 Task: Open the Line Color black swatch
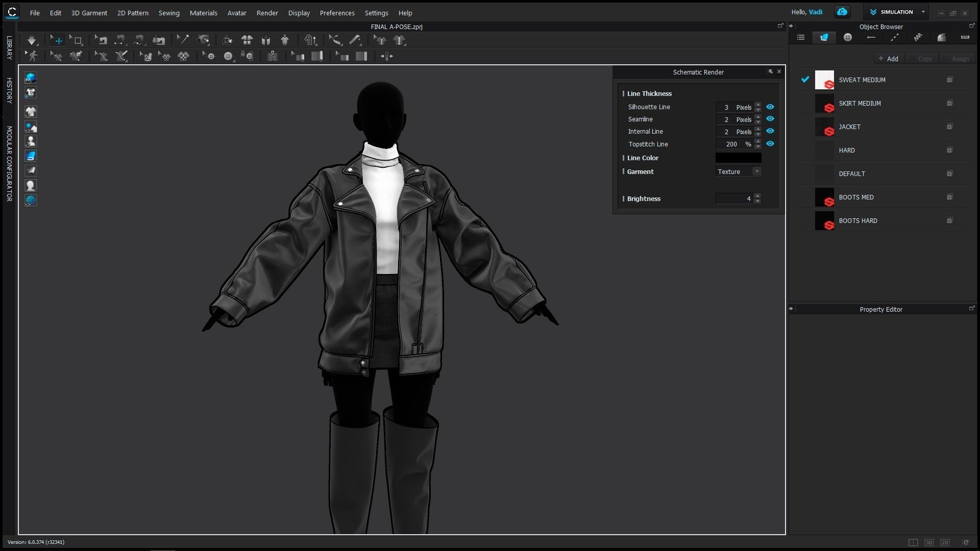click(739, 158)
